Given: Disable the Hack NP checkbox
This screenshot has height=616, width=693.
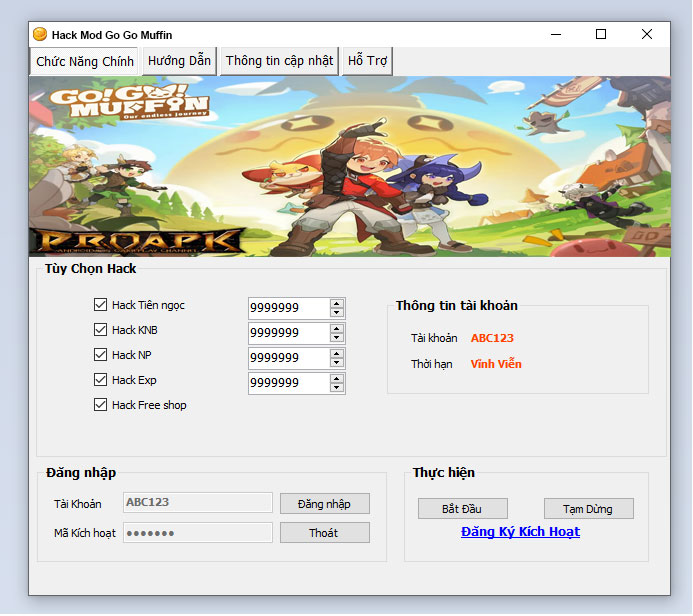Looking at the screenshot, I should (100, 354).
